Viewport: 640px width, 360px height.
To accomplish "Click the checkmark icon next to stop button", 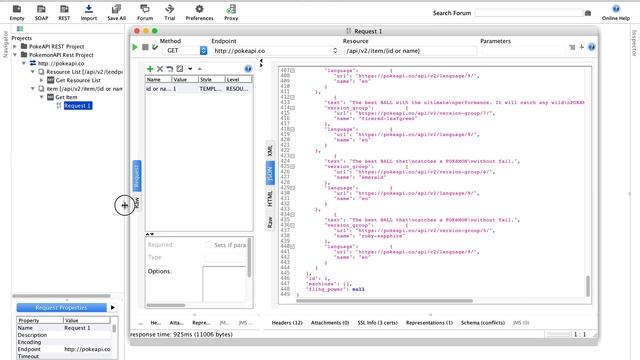I will coord(155,47).
